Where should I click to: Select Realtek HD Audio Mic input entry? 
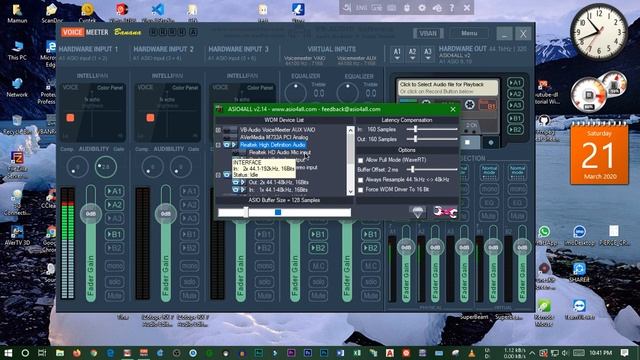[280, 152]
